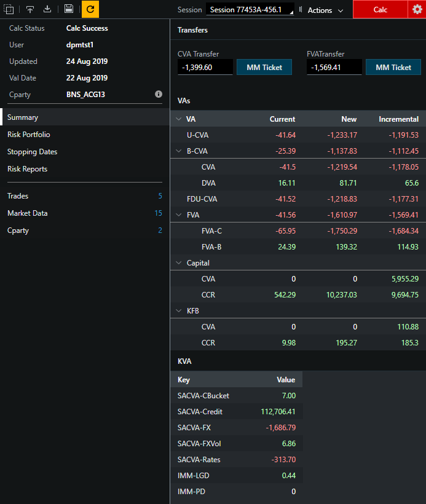Click the download icon in toolbar
Viewport: 426px width, 504px height.
tap(47, 9)
